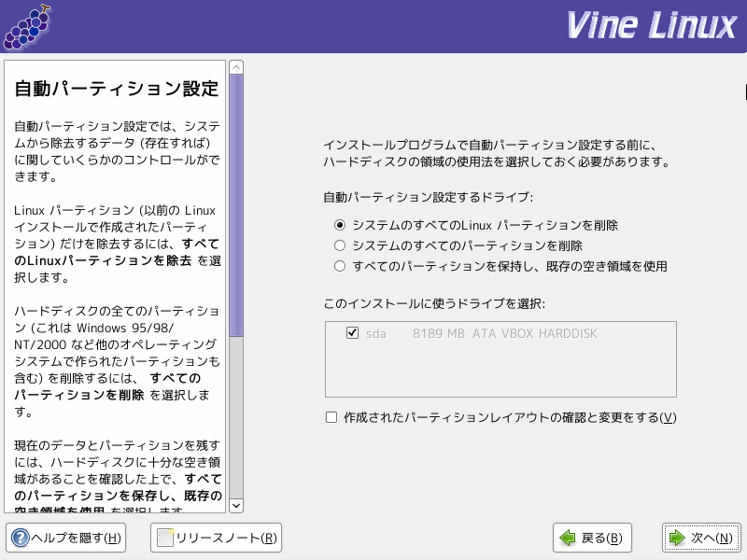Proceed with 次へ button

[701, 538]
